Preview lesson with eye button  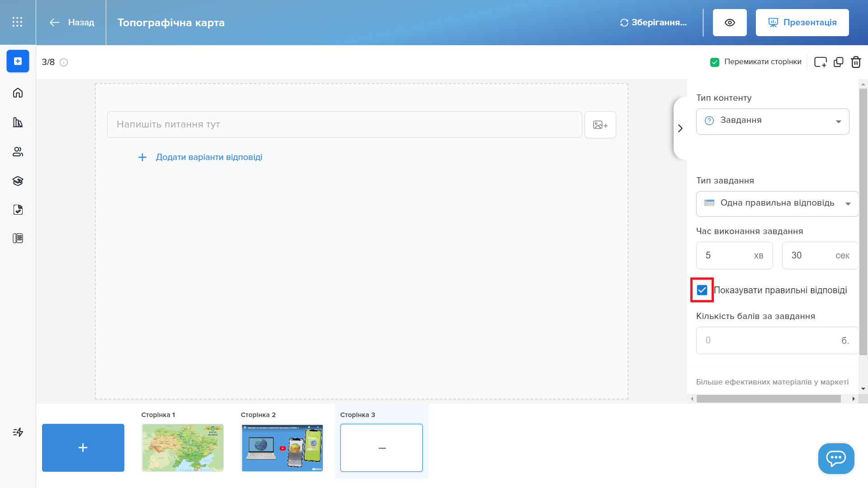[730, 23]
